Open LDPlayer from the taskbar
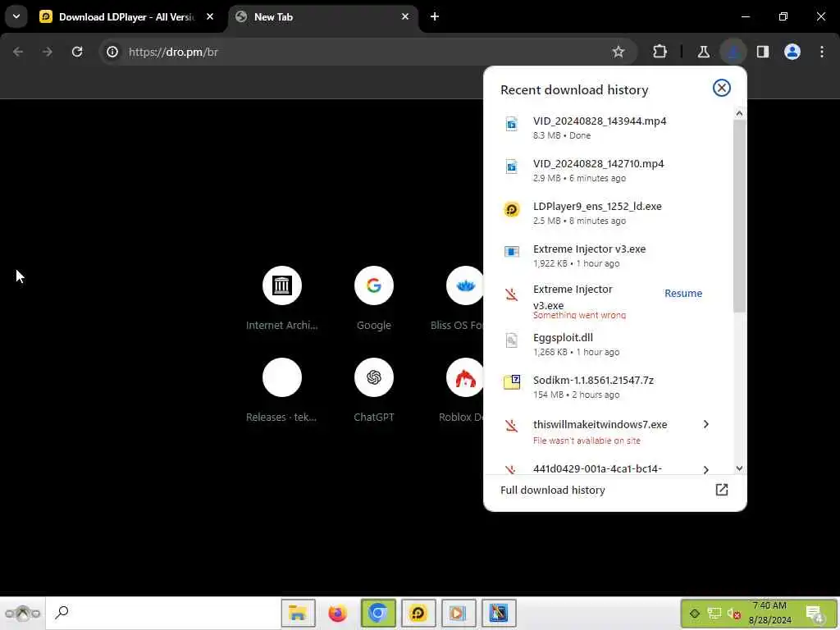840x630 pixels. [418, 613]
